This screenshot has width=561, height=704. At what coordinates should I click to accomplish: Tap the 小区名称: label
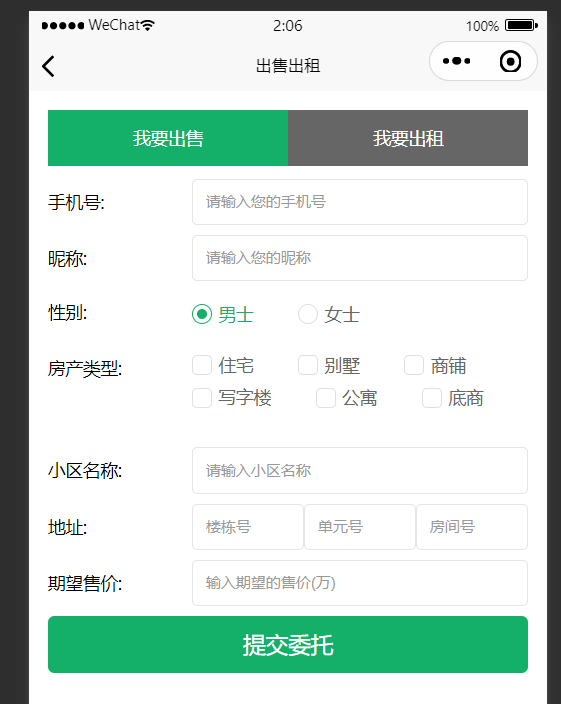click(85, 471)
